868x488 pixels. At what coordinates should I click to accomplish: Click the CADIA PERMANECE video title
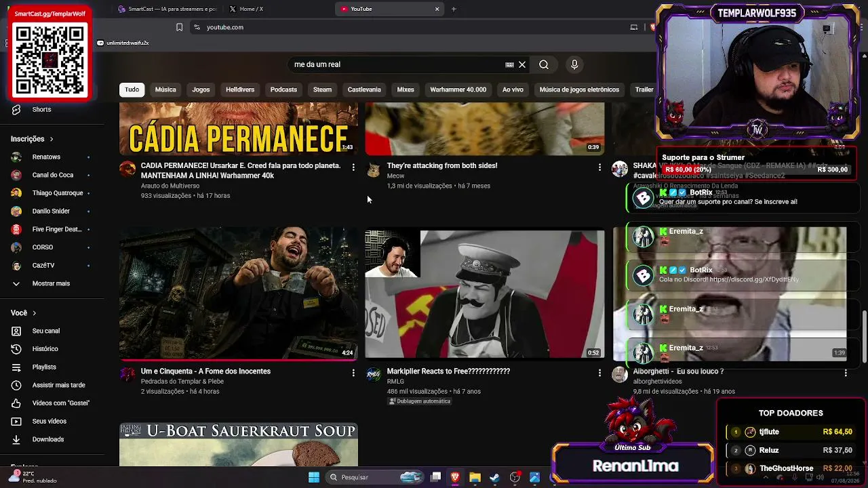pos(241,170)
